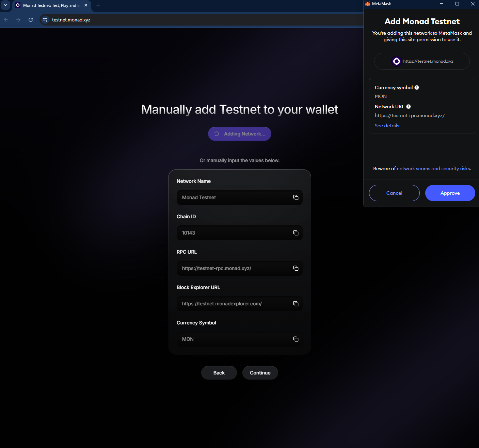Open network scams and security risks link
This screenshot has height=448, width=479.
click(x=433, y=169)
